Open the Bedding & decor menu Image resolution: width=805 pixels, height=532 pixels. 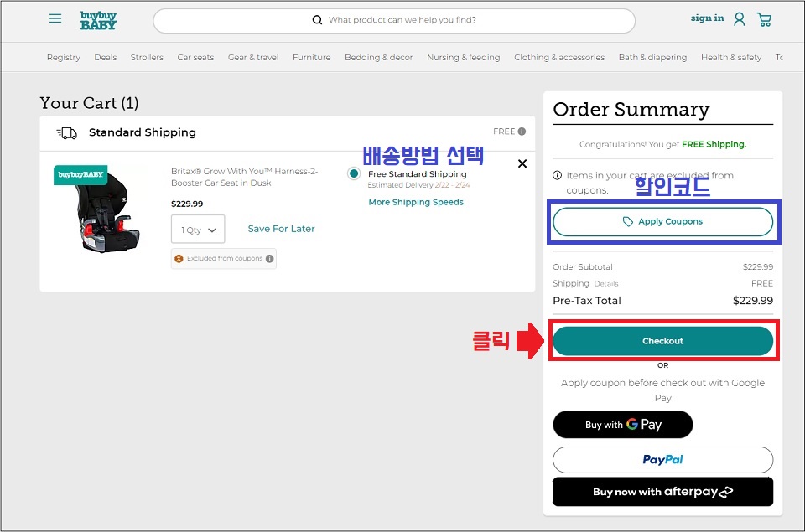(x=379, y=58)
